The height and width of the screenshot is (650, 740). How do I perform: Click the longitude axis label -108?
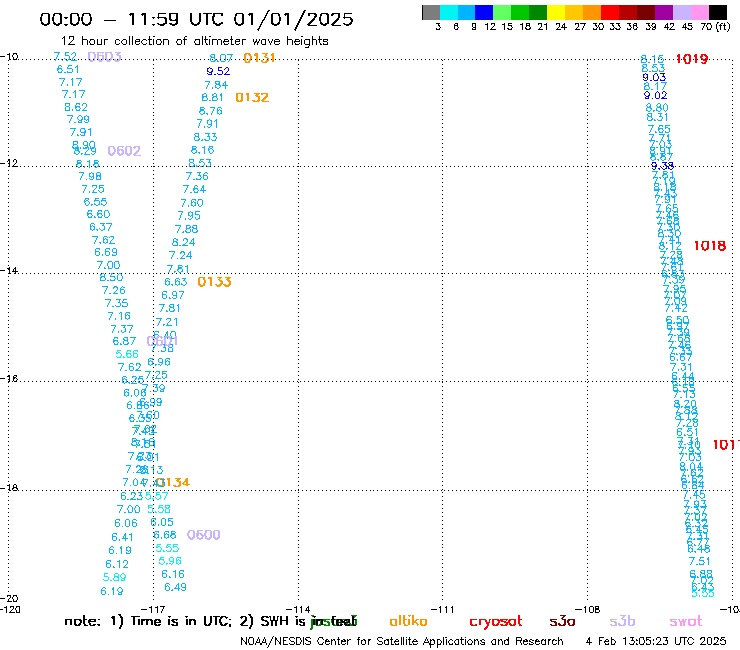click(588, 609)
